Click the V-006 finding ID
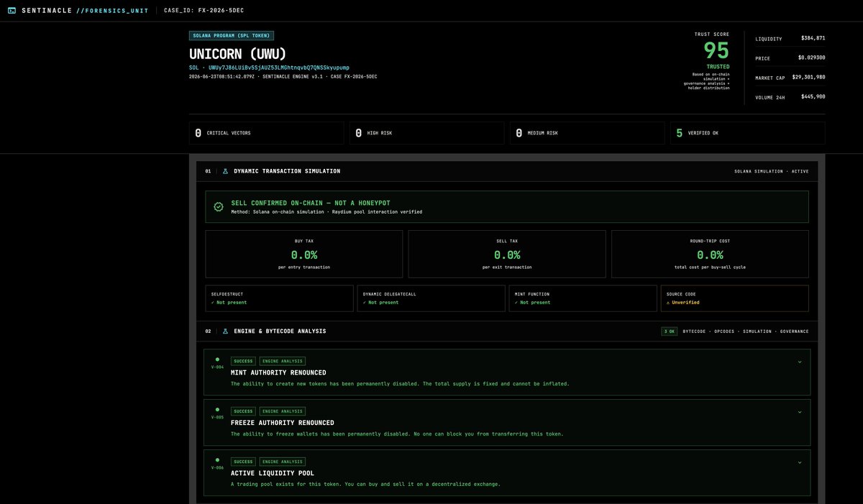Screen dimensions: 863x504 click(217, 468)
